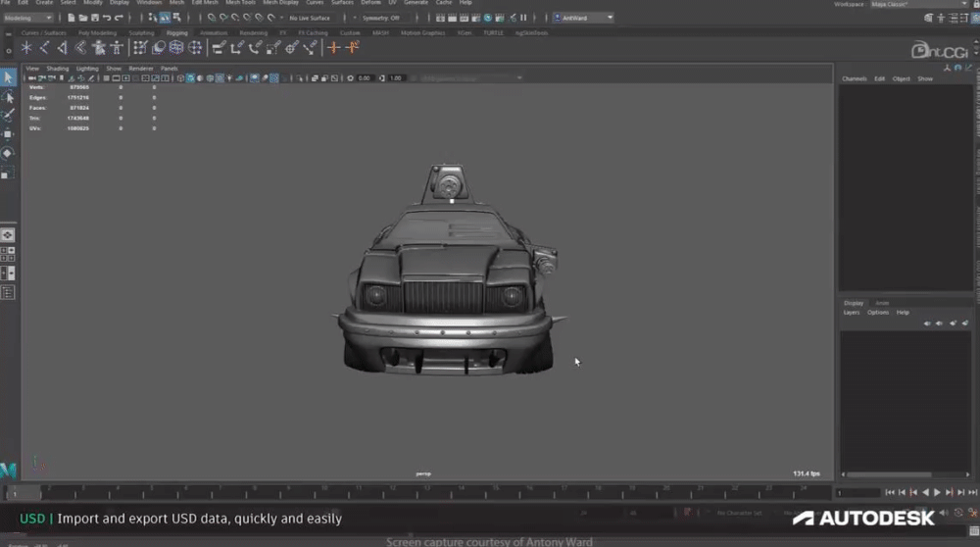
Task: Toggle select by component type mode
Action: tap(176, 18)
